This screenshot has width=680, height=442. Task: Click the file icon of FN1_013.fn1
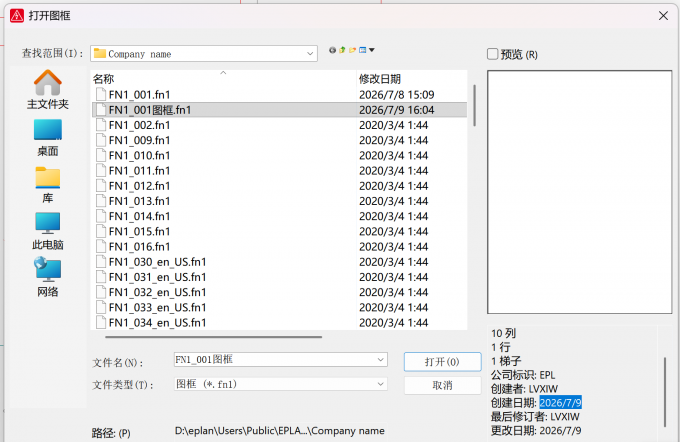tap(101, 201)
